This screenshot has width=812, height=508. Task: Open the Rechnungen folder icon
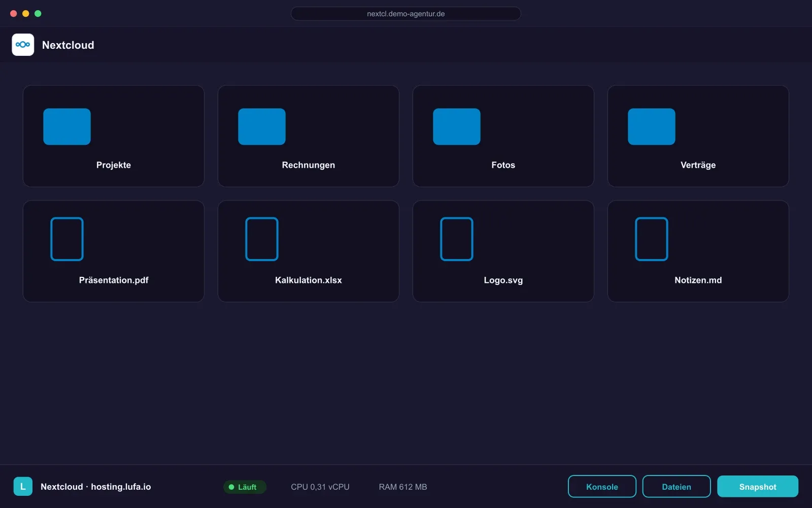pyautogui.click(x=262, y=126)
